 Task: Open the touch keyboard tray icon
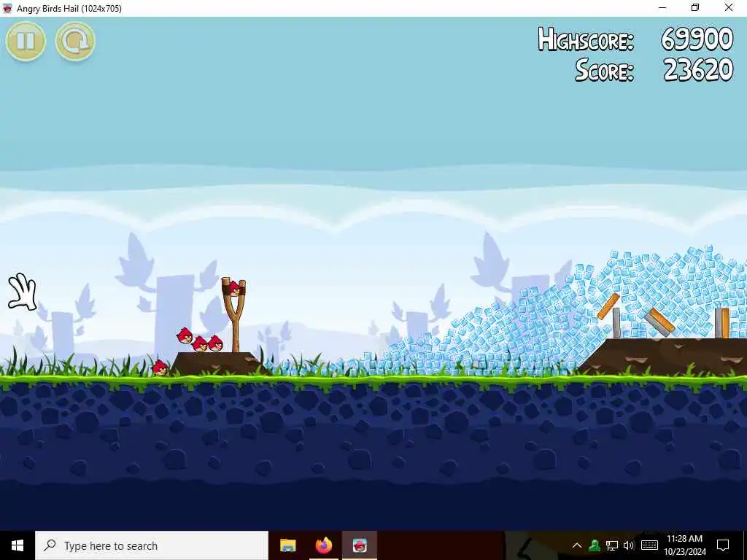tap(649, 545)
